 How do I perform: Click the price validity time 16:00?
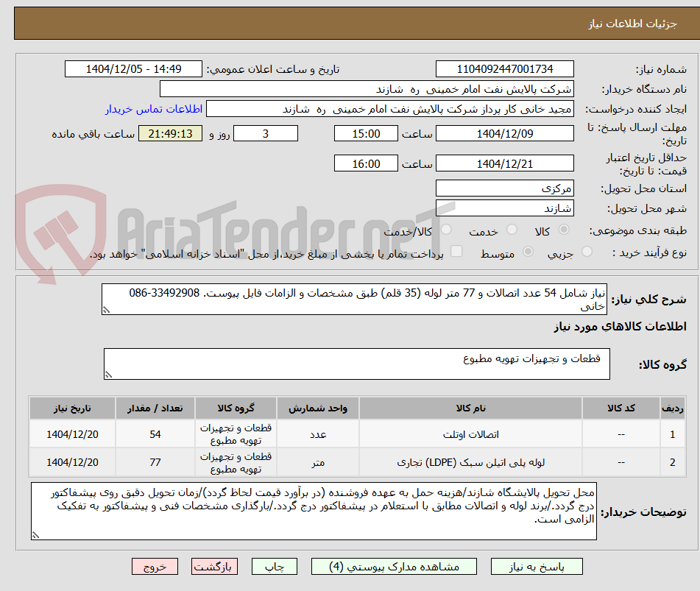point(366,163)
